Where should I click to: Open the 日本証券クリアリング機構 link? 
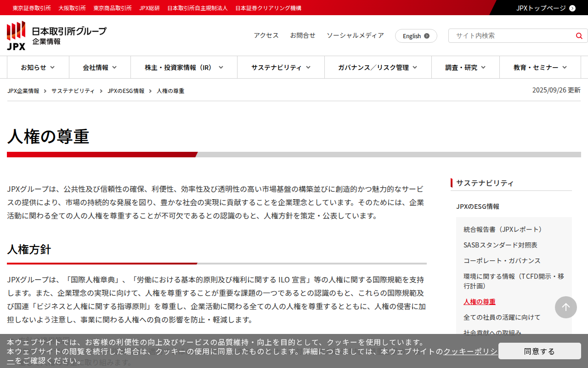click(268, 8)
